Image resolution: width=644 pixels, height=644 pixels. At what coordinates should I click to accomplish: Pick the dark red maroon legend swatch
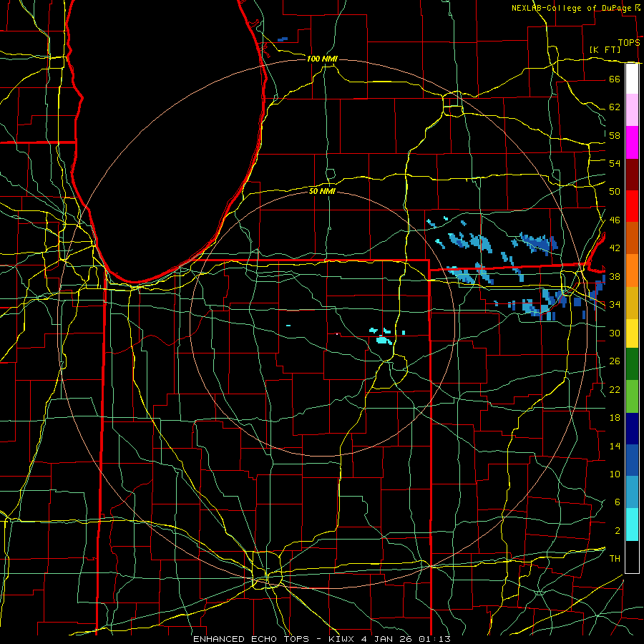(632, 175)
